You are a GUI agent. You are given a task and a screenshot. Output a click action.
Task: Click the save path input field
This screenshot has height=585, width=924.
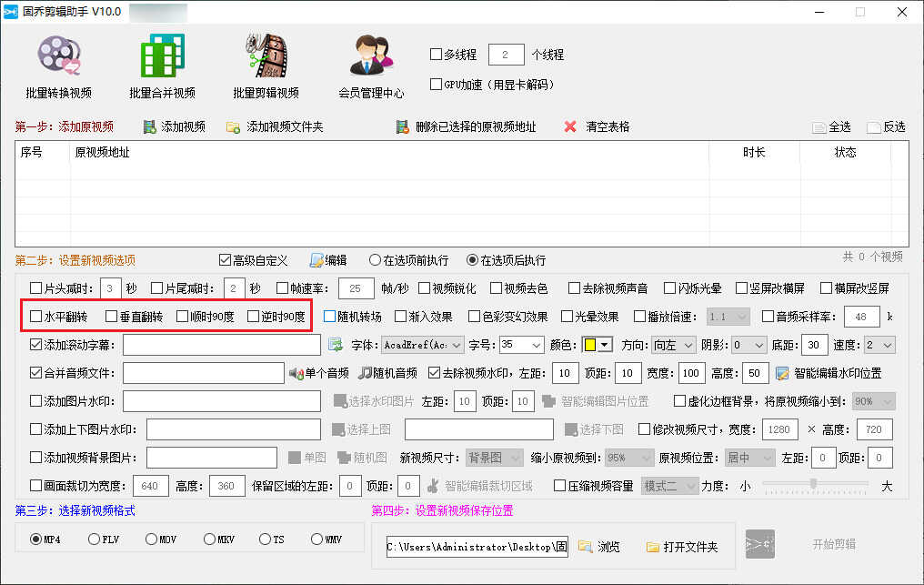point(477,547)
